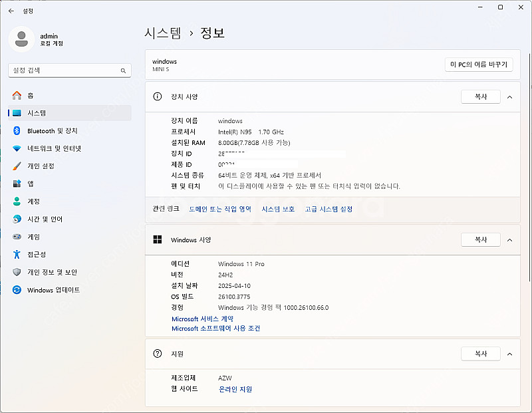Click the Bluetooth icon in sidebar
532x413 pixels.
(x=17, y=130)
